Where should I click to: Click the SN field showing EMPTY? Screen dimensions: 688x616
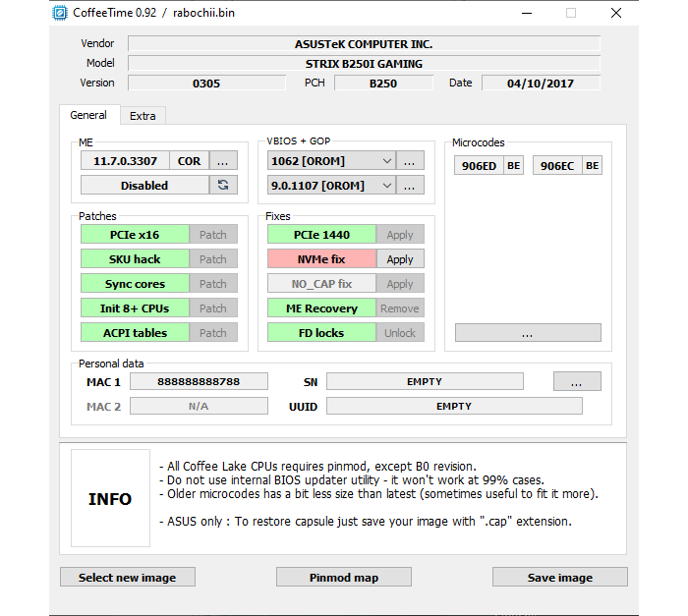point(425,381)
